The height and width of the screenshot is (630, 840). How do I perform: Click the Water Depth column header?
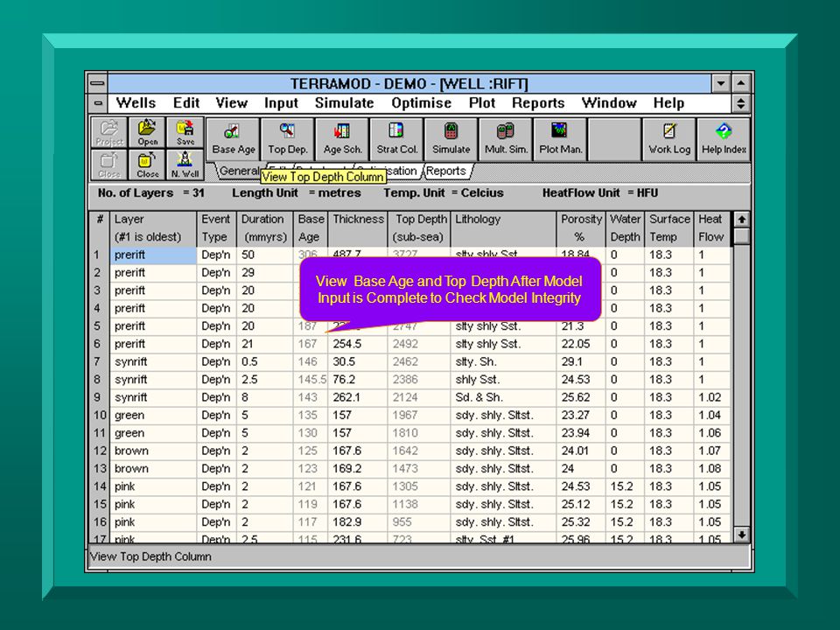625,228
